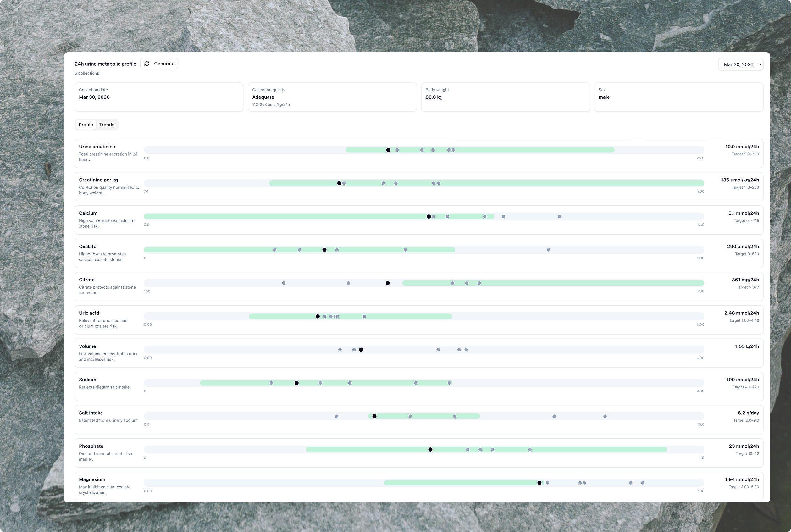Screen dimensions: 791x532
Task: Click the 'Target 0.0–7.5' text
Action: tap(747, 220)
